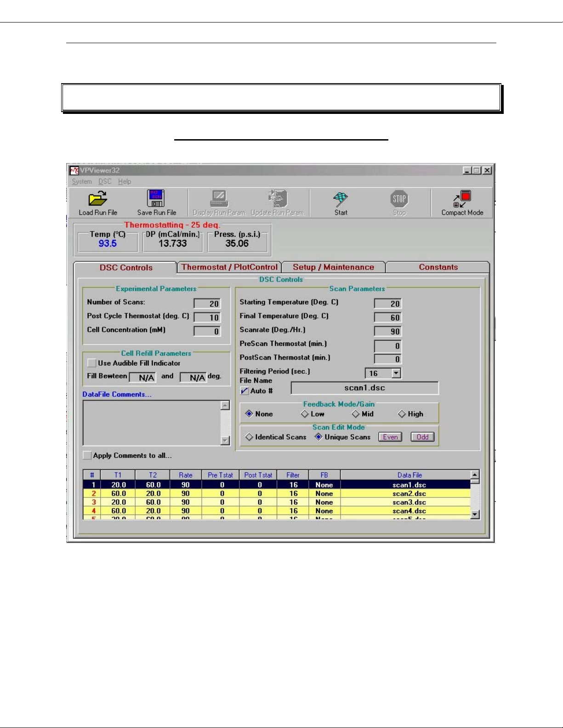Click the Final Temperature field
The width and height of the screenshot is (563, 728).
pos(388,317)
